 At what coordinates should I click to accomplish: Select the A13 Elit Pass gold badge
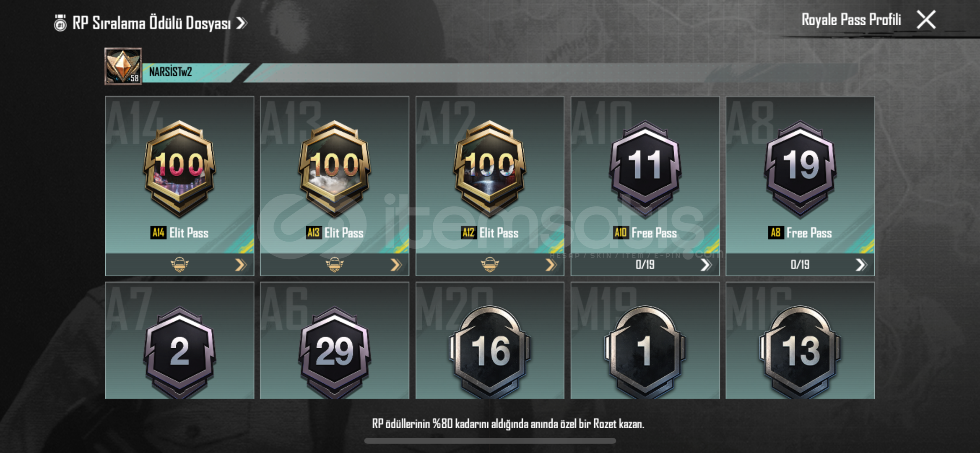335,169
